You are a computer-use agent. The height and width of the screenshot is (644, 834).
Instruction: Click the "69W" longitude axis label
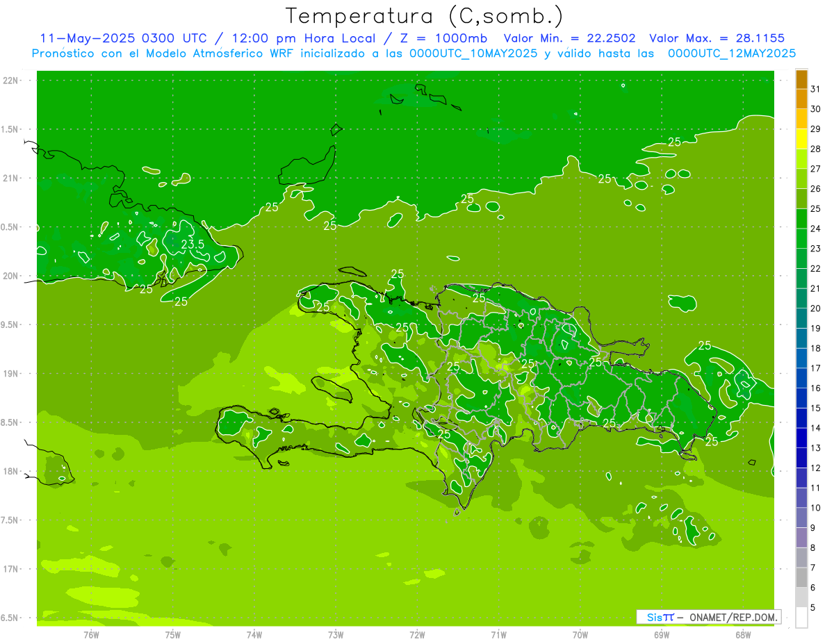pos(662,634)
